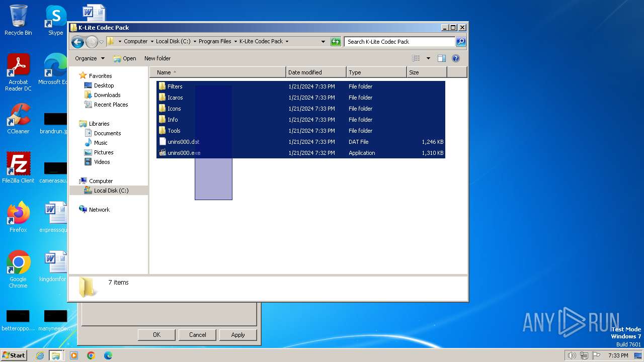Click the volume speaker tray icon
644x362 pixels.
point(572,355)
